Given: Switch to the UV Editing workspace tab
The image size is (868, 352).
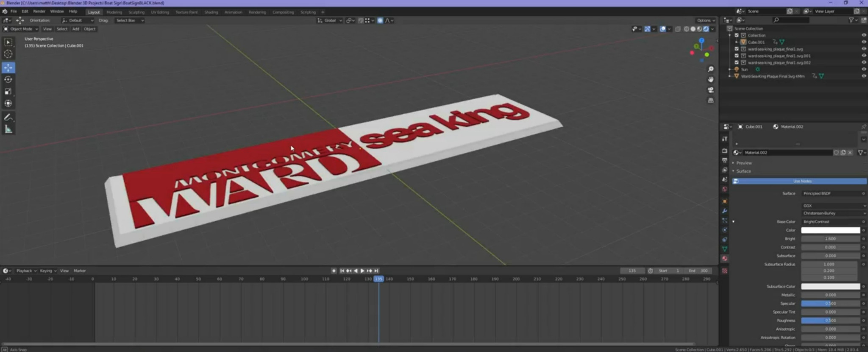Looking at the screenshot, I should (160, 12).
